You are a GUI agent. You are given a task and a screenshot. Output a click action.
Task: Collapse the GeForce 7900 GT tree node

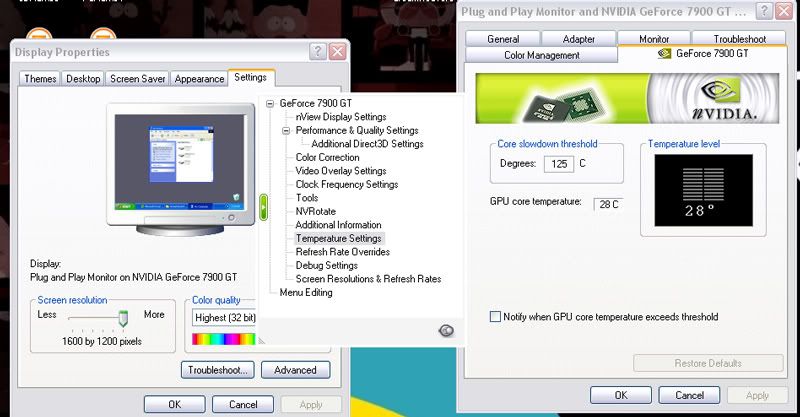(270, 104)
